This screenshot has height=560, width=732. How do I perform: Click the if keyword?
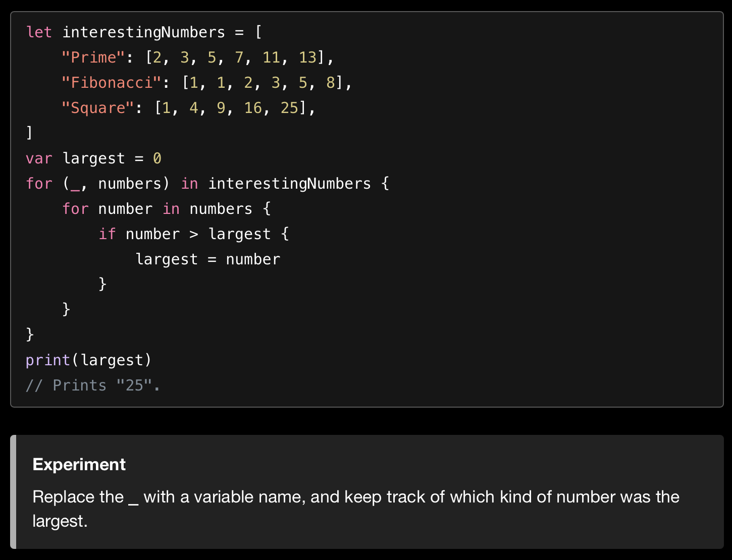coord(107,234)
